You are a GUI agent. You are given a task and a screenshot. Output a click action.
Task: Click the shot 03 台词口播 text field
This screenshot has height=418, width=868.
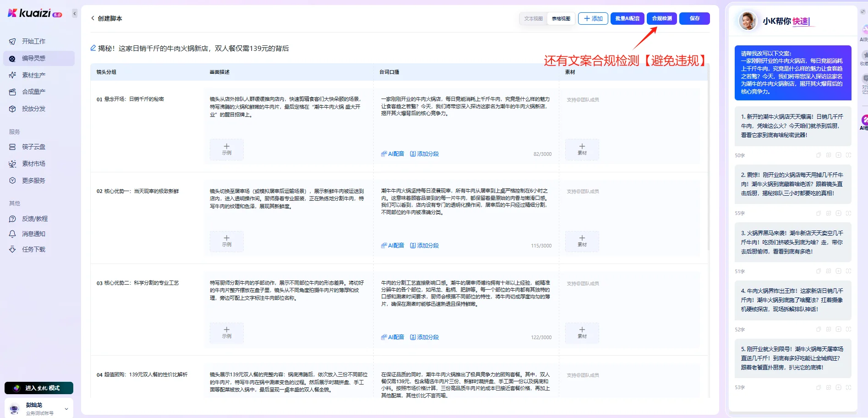coord(466,293)
